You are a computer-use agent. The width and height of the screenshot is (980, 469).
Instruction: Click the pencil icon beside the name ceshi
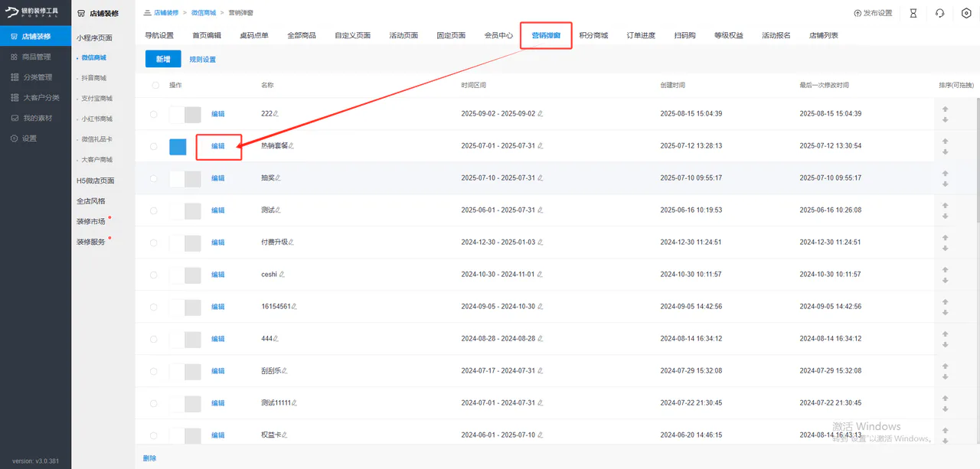pos(282,275)
